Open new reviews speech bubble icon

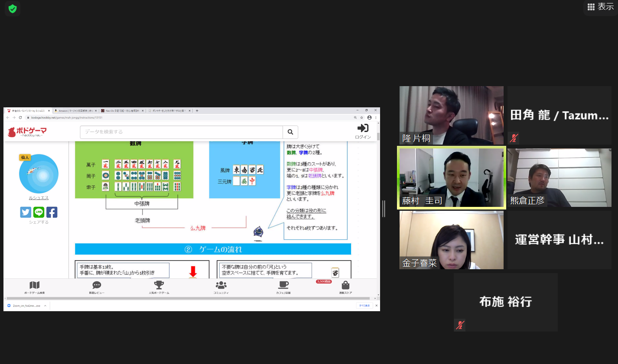coord(97,285)
